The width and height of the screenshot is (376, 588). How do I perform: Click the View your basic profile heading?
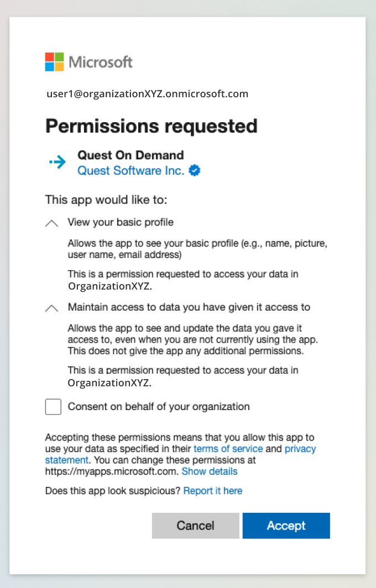[x=121, y=222]
